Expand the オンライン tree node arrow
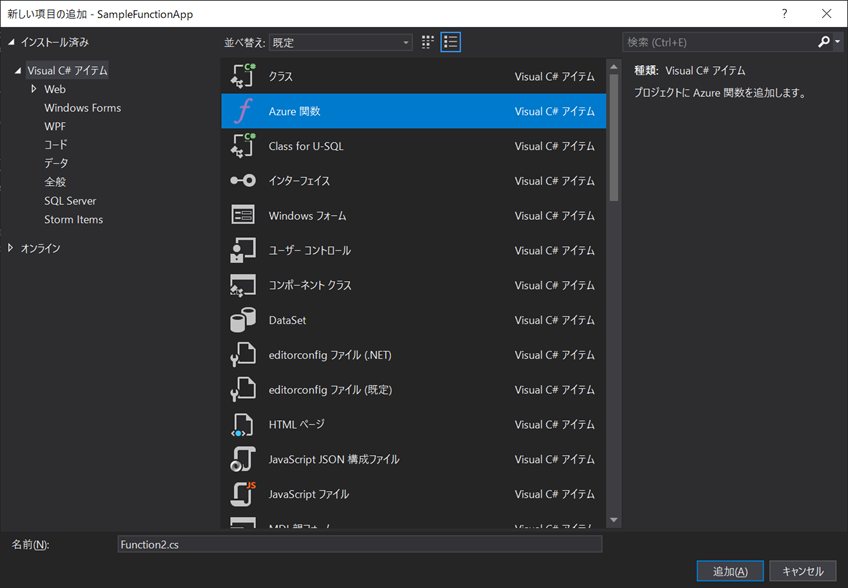The image size is (848, 588). click(x=10, y=248)
